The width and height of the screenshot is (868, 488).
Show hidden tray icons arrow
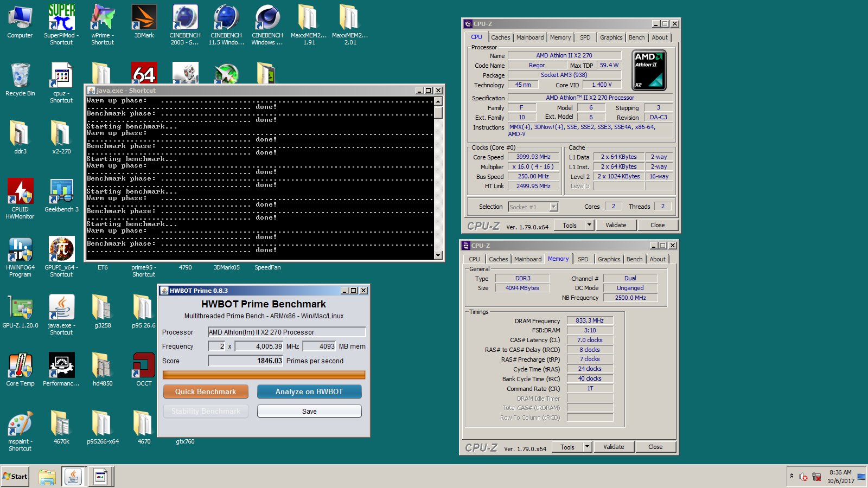coord(792,477)
